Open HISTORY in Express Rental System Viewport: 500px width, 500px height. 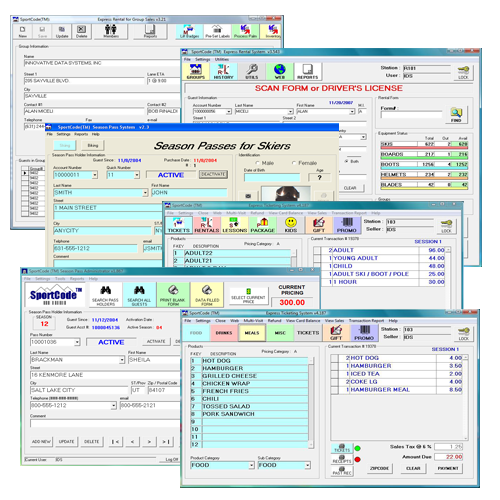pyautogui.click(x=223, y=71)
